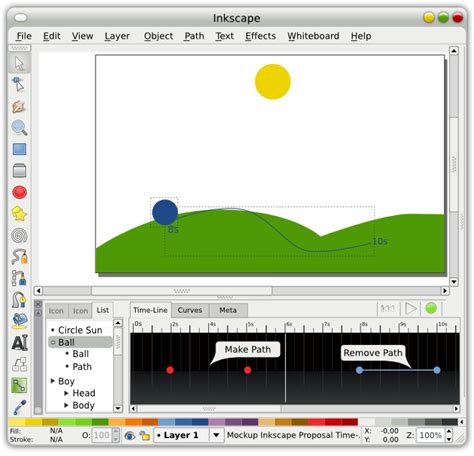The width and height of the screenshot is (474, 456).
Task: Open the Whiteboard menu
Action: (313, 36)
